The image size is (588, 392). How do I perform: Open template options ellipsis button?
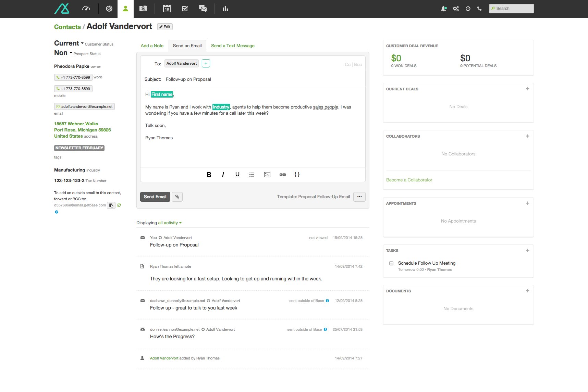359,197
